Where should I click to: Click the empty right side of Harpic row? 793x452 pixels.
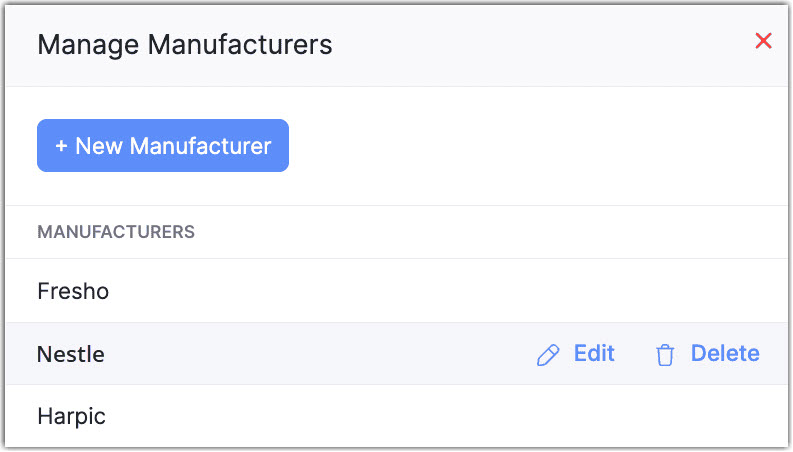[600, 416]
